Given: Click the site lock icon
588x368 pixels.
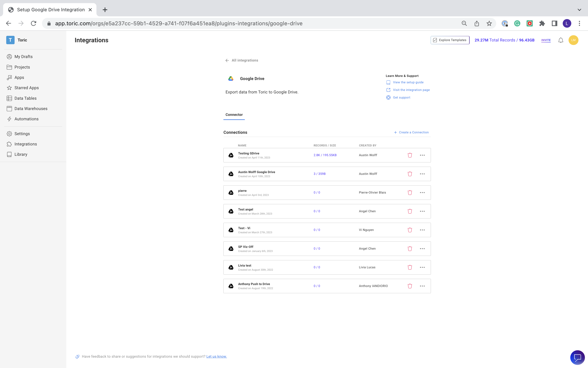Looking at the screenshot, I should pos(49,23).
